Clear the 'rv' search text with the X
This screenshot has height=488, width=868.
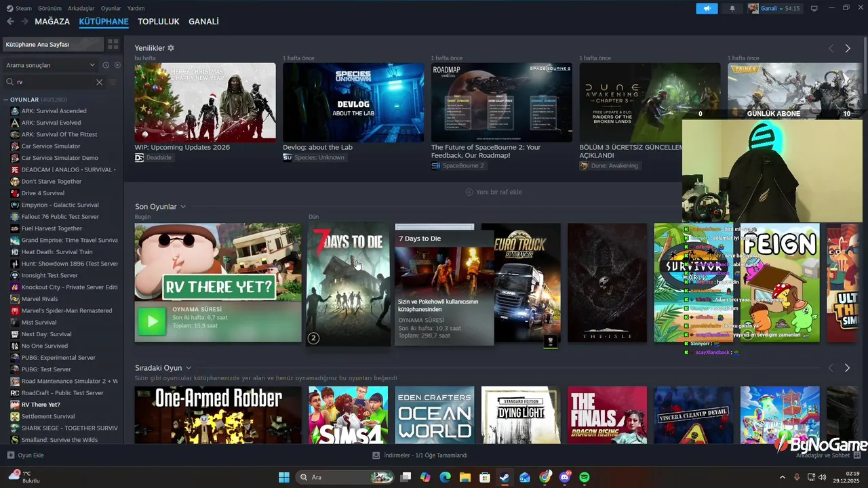(x=99, y=82)
